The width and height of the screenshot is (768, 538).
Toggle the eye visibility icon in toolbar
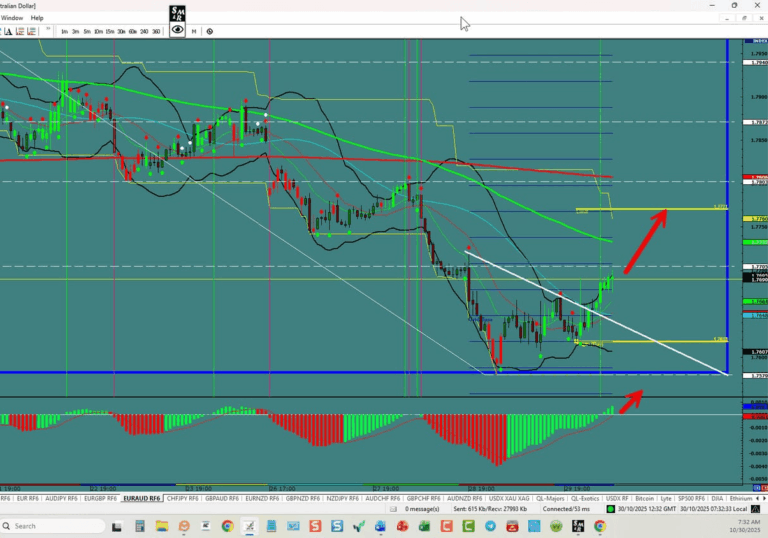pos(177,30)
